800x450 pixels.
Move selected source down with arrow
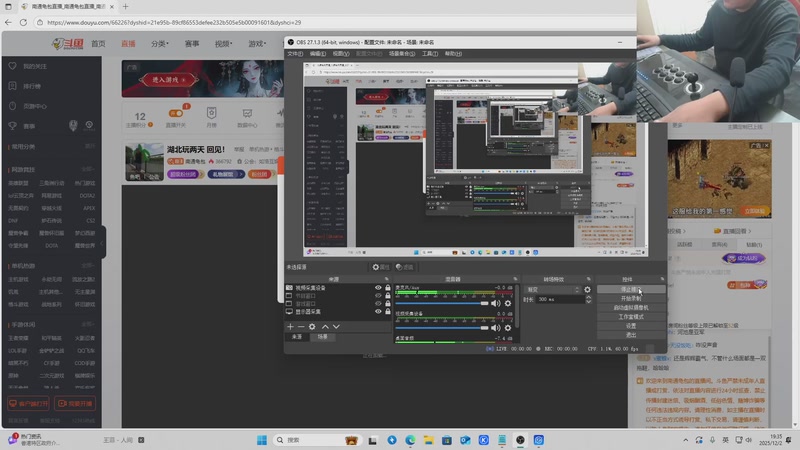pos(336,327)
